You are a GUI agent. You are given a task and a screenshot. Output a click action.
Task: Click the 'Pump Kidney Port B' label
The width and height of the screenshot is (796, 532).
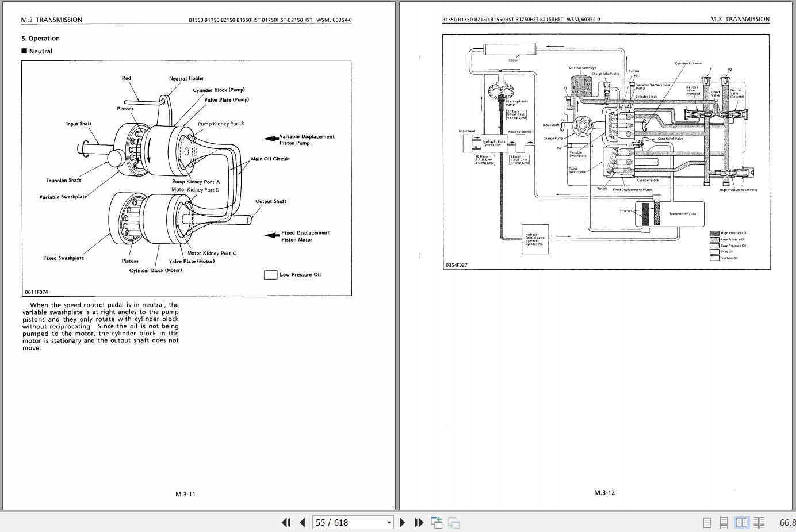pos(221,124)
